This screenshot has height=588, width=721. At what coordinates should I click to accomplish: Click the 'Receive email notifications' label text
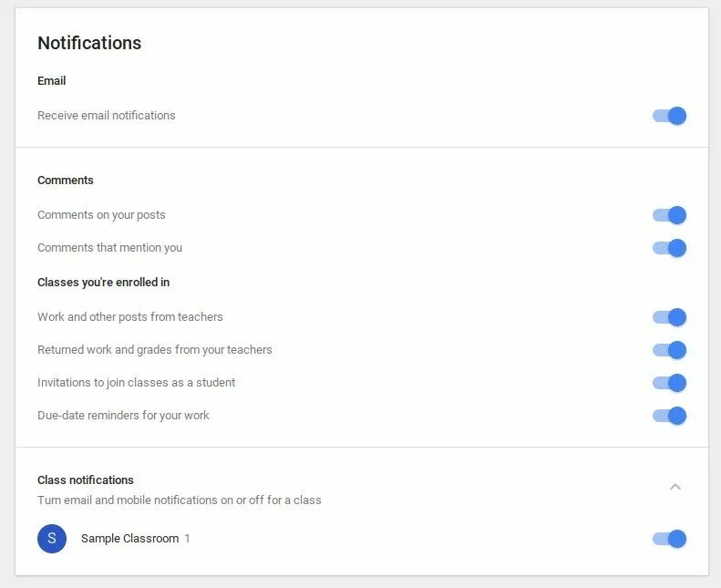tap(107, 116)
